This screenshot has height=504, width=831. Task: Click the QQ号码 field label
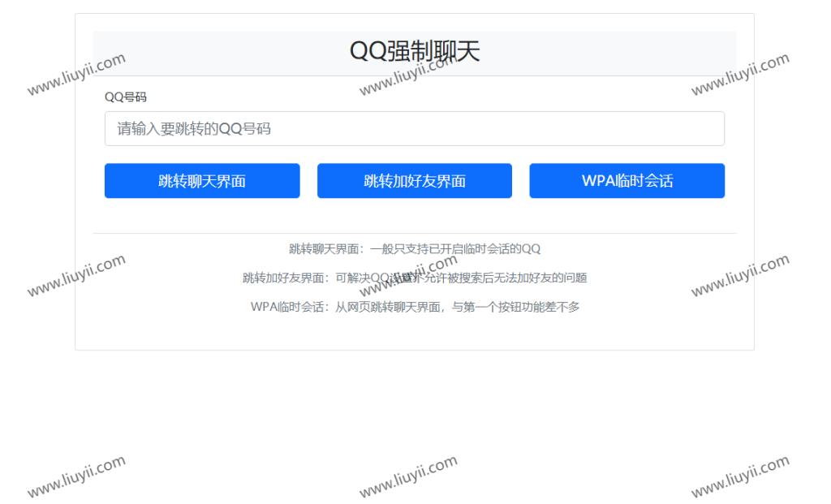tap(126, 97)
